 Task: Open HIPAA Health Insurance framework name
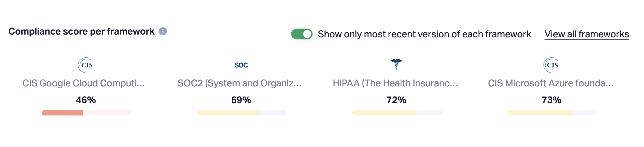[395, 83]
